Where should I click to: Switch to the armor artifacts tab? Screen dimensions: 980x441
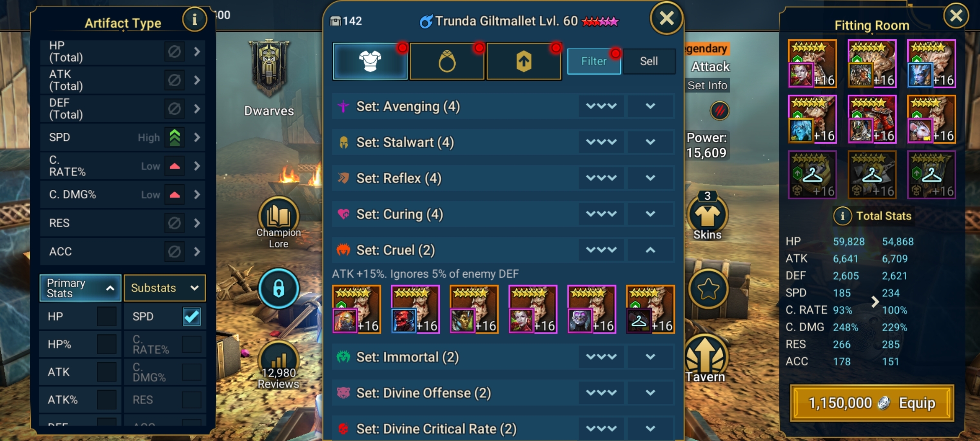(x=370, y=62)
